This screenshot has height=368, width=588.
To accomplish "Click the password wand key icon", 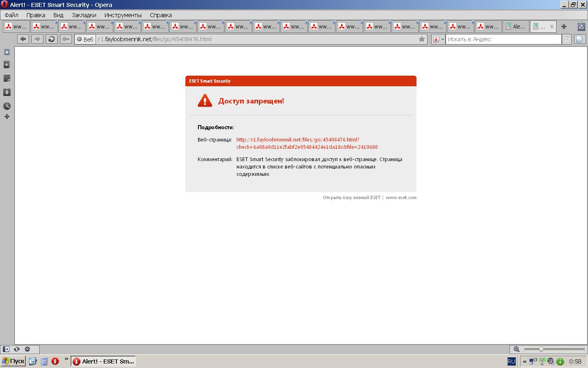I will (x=65, y=39).
